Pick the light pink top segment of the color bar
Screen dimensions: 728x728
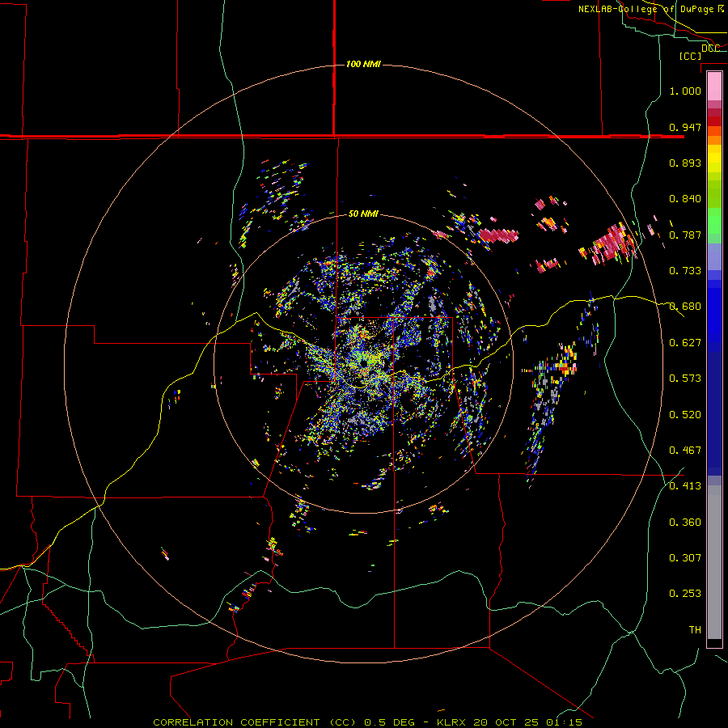[714, 86]
